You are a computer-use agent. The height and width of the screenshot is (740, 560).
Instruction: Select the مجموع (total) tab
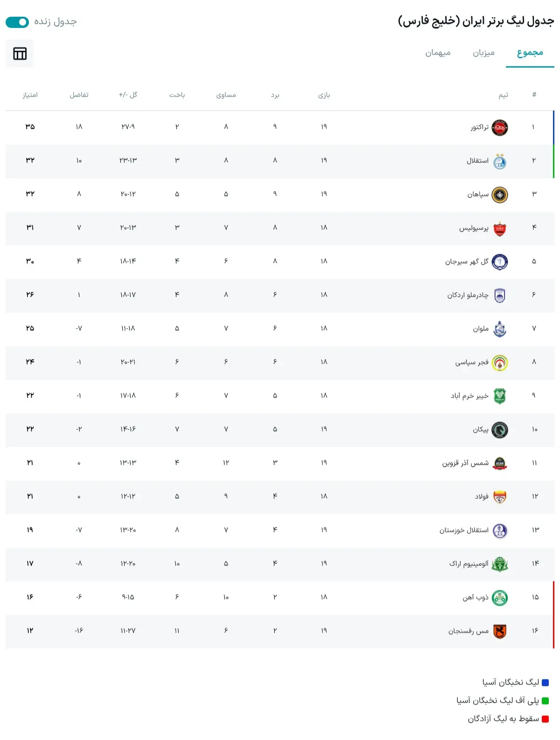pos(530,53)
